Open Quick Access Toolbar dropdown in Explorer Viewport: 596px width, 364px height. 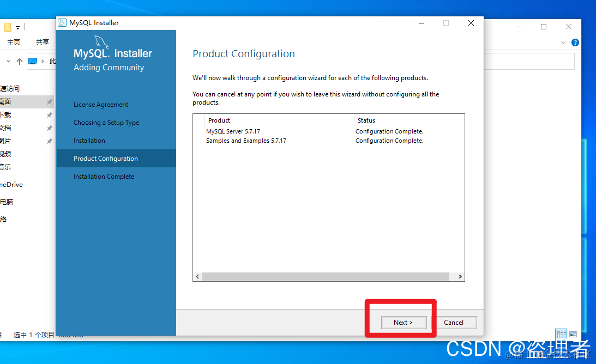(17, 27)
